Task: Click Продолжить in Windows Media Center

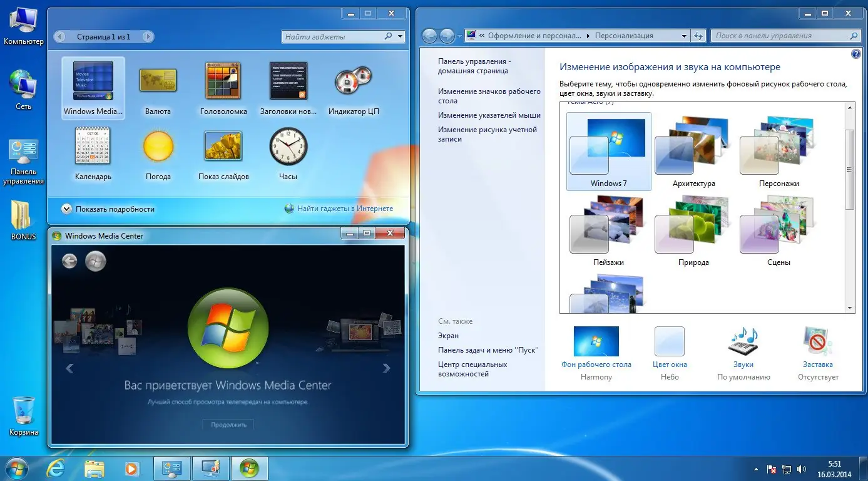Action: point(228,424)
